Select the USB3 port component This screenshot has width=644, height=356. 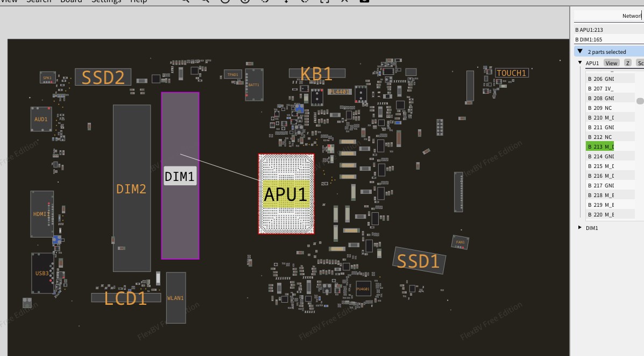pos(42,273)
